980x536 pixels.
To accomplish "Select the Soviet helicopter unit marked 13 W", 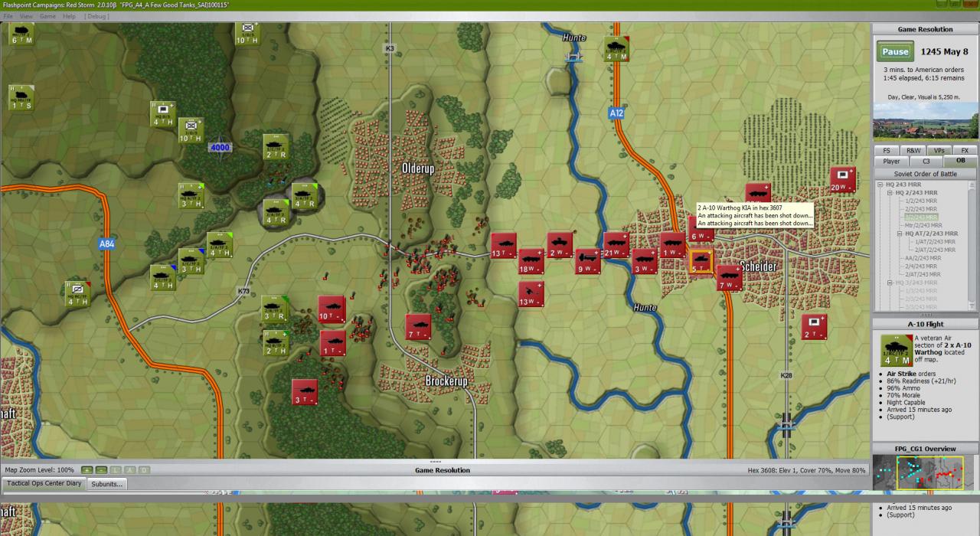I will pyautogui.click(x=530, y=294).
